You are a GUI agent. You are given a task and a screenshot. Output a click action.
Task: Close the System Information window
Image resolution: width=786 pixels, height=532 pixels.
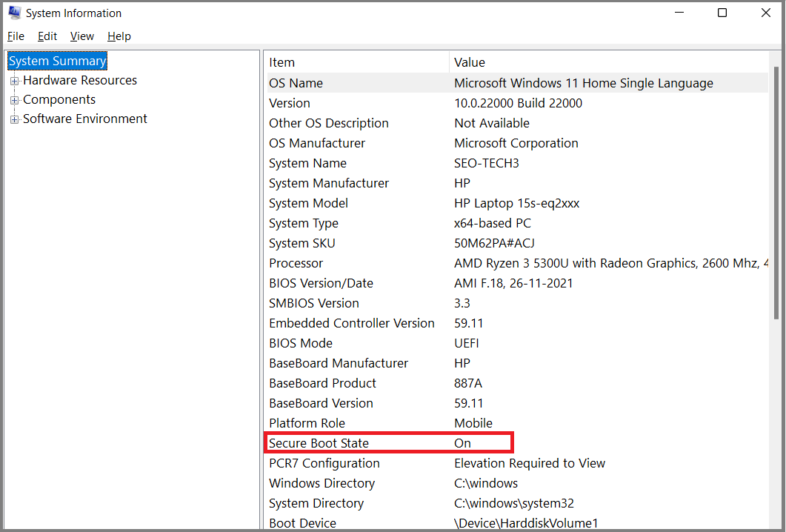[x=766, y=13]
